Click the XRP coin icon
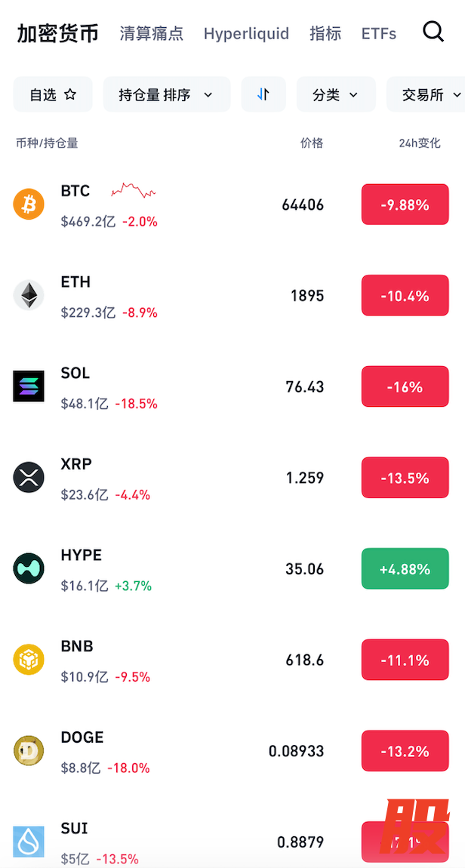 [29, 477]
